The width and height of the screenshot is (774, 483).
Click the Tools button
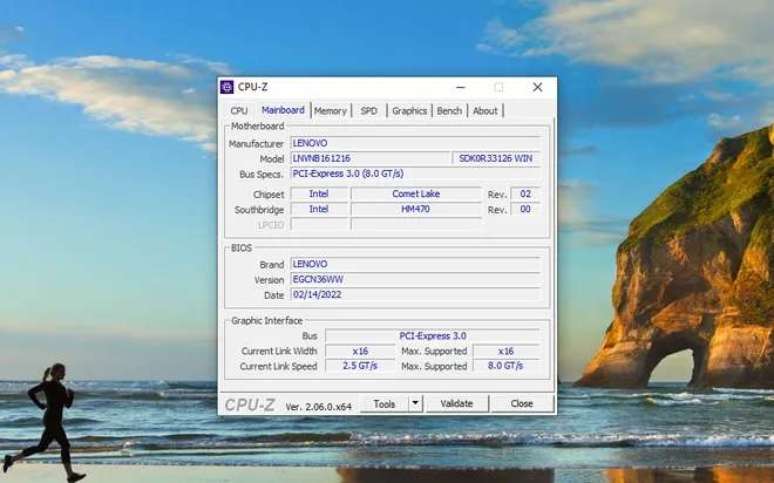point(385,404)
